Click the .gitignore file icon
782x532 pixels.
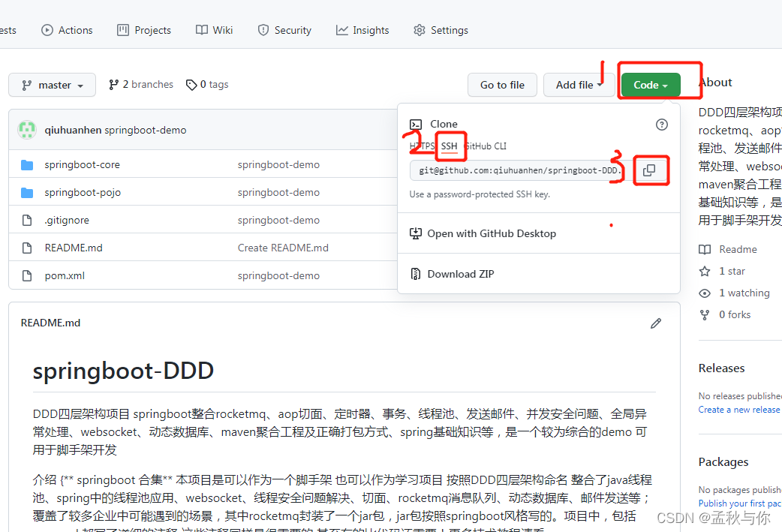27,220
